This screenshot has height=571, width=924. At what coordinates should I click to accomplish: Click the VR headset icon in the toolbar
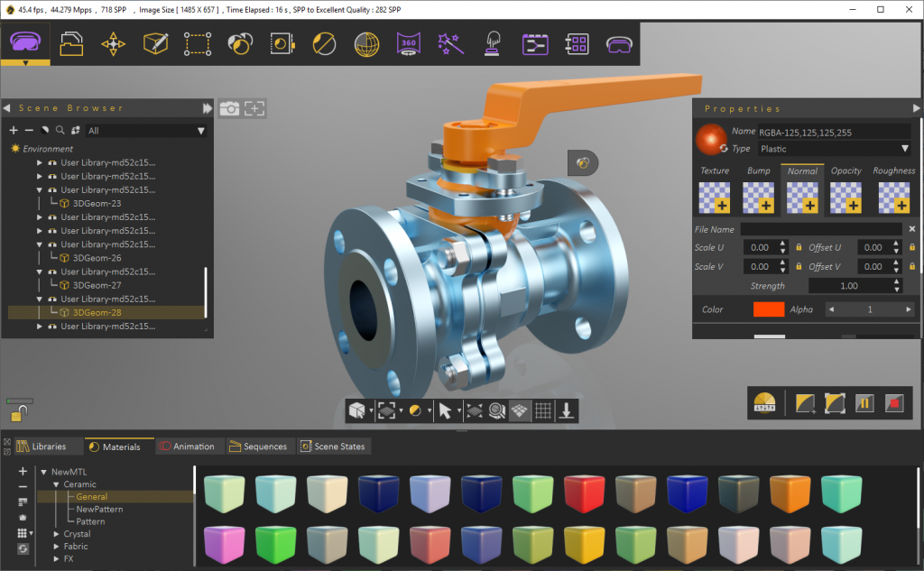pos(619,42)
